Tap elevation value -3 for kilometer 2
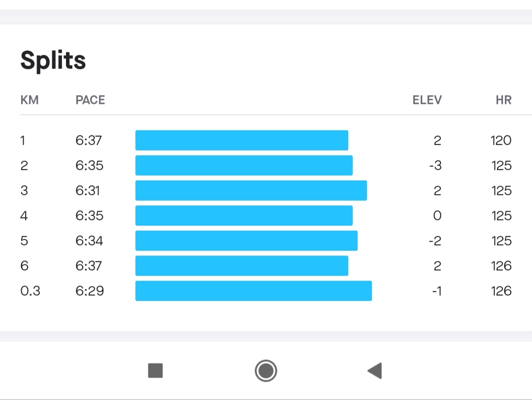 (x=435, y=165)
